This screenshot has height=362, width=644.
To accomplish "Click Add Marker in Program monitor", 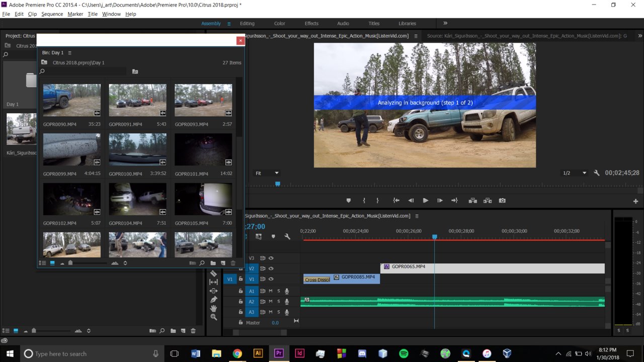I will pyautogui.click(x=348, y=201).
